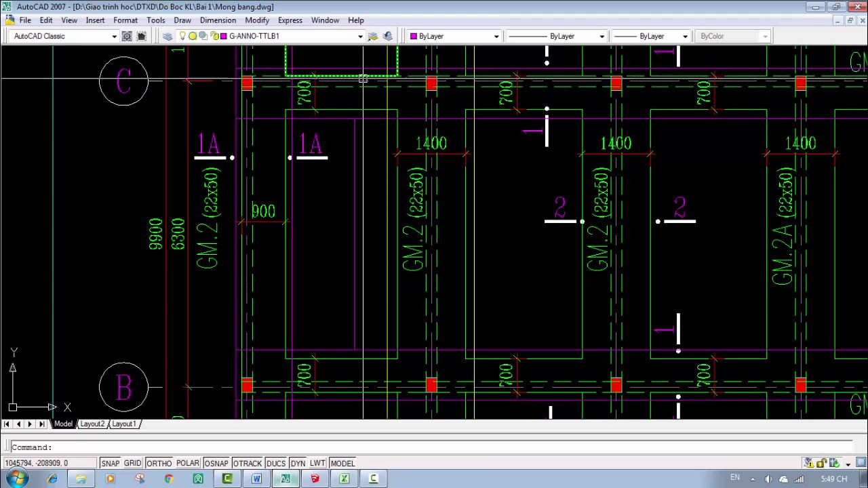Toggle freeze in viewport icon for layer

(203, 36)
